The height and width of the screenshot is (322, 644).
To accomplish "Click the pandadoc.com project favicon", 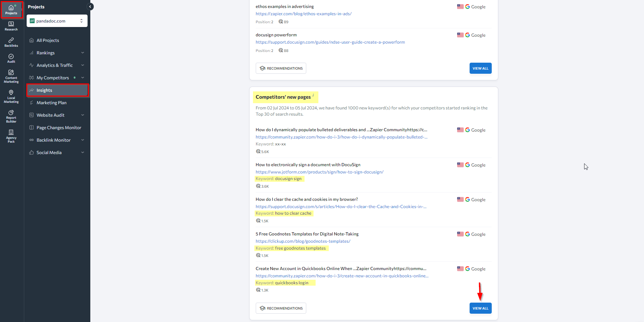I will tap(32, 21).
